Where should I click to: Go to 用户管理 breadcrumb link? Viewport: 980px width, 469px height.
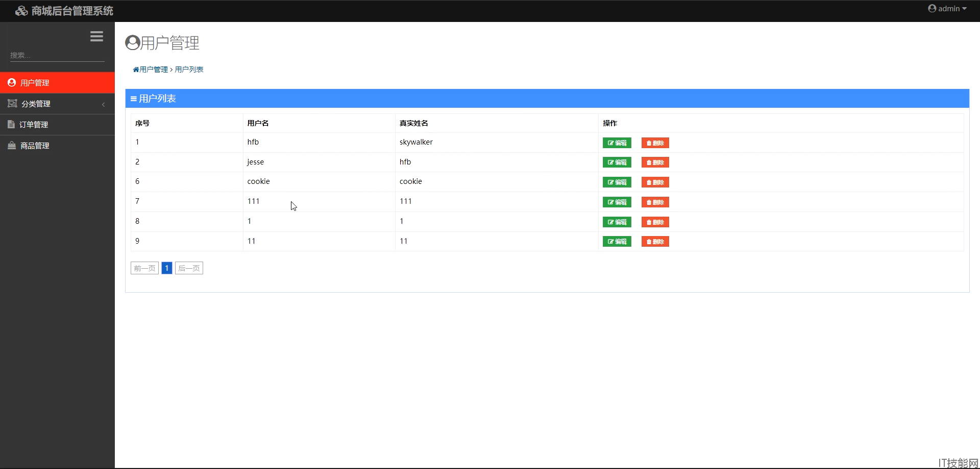point(154,69)
